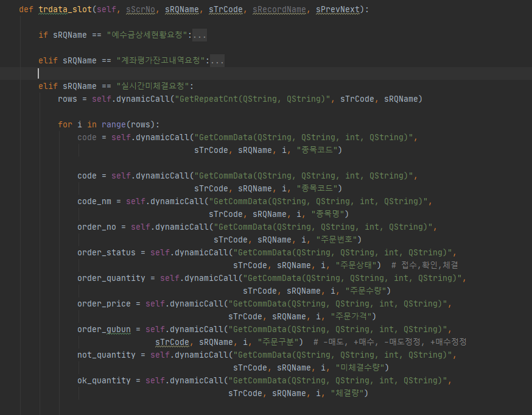Screen dimensions: 532x415
Task: Click the order_gubun variable
Action: pos(104,330)
